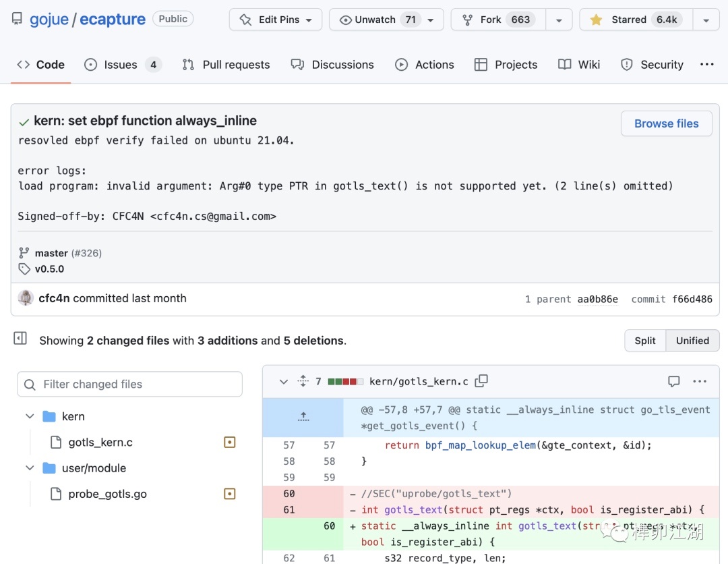Open pull request #326 link
728x564 pixels.
pyautogui.click(x=86, y=253)
